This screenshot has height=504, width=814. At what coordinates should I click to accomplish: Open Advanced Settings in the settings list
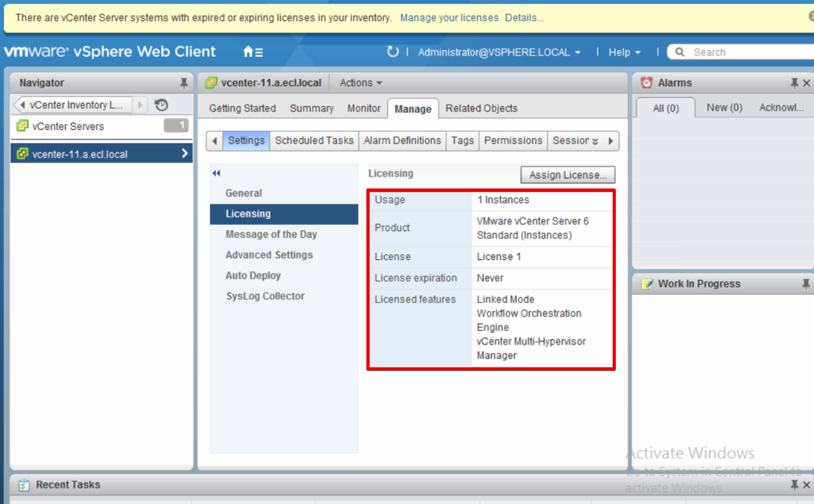click(284, 255)
